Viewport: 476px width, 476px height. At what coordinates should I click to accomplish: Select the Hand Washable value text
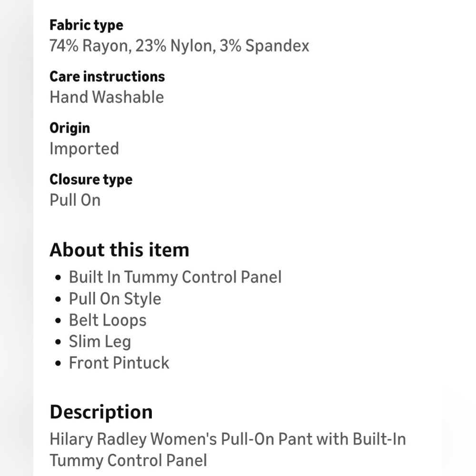pos(107,97)
